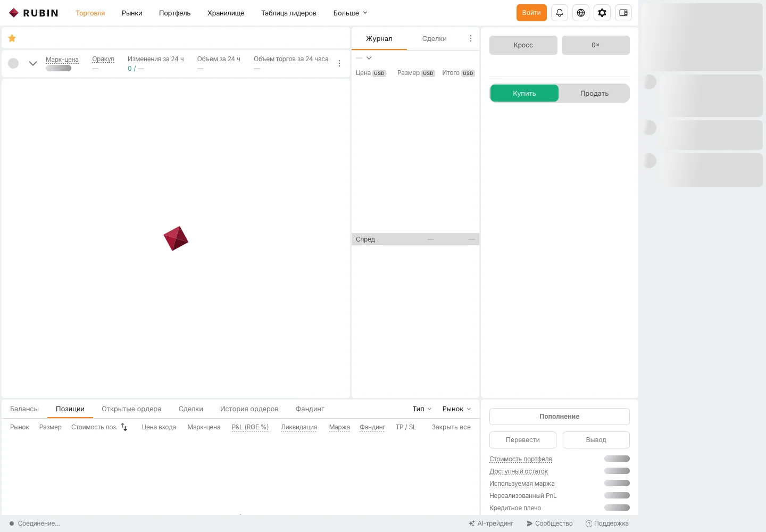Image resolution: width=766 pixels, height=532 pixels.
Task: Click the Марк-цена label
Action: [62, 60]
